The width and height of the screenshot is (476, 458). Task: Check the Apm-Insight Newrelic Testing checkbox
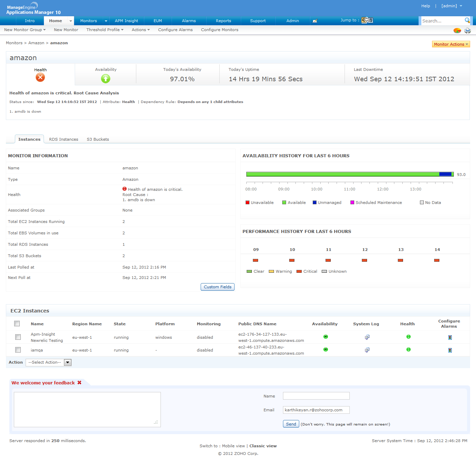(18, 337)
